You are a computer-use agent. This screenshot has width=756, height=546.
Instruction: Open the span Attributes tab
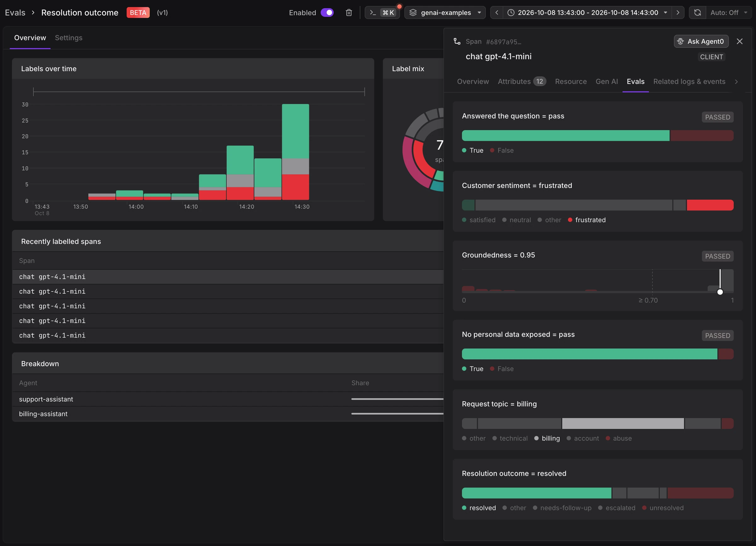pyautogui.click(x=522, y=82)
